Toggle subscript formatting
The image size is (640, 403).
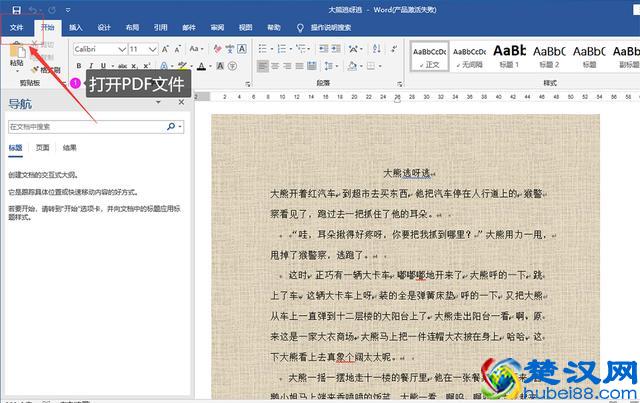tap(134, 66)
